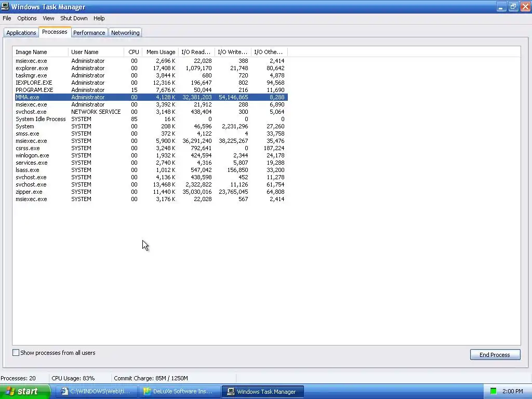The image size is (532, 399).
Task: Click the End Process button
Action: 495,354
